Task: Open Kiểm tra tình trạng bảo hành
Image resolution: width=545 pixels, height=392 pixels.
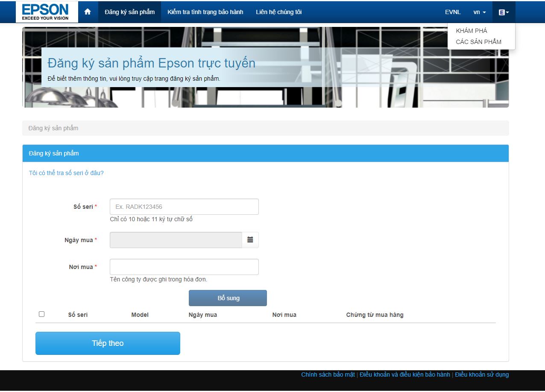Action: (x=205, y=12)
